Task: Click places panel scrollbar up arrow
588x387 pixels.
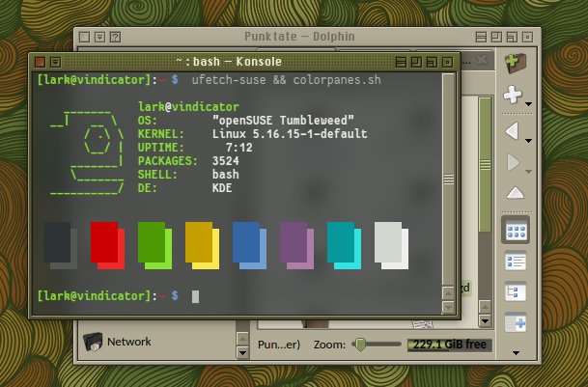Action: point(242,339)
